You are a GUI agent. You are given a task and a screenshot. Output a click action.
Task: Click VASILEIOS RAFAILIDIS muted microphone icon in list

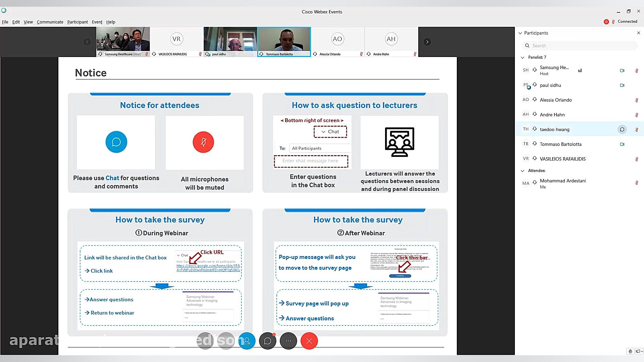coord(637,159)
